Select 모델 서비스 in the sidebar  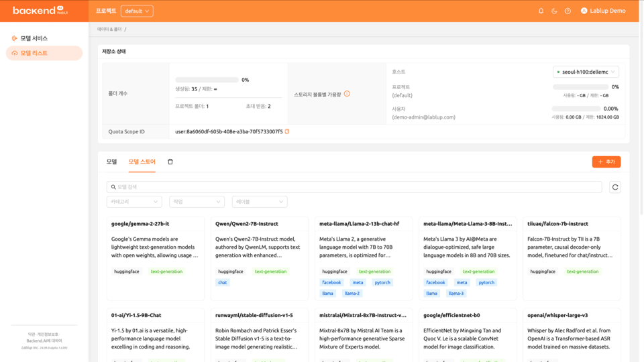coord(34,38)
